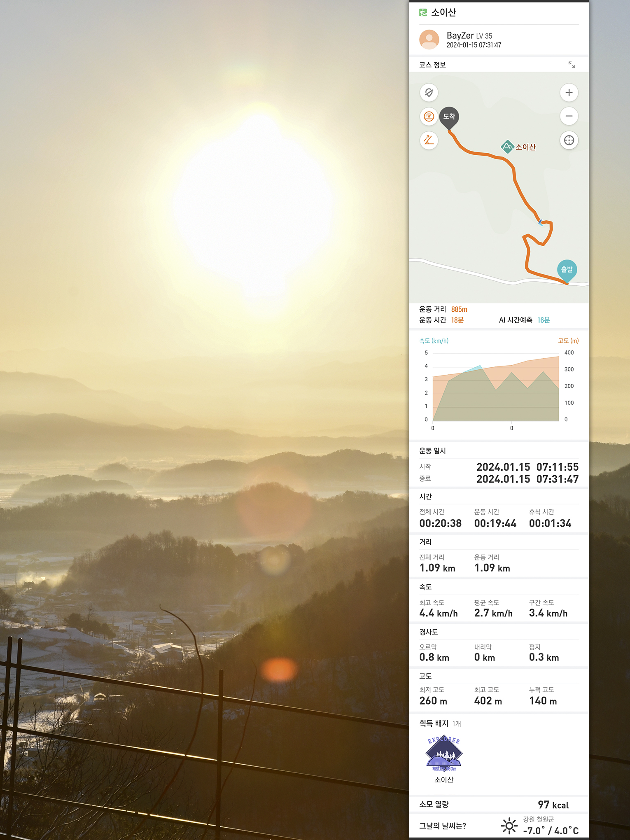The image size is (630, 840).
Task: Click the sunny weather icon
Action: point(509,826)
